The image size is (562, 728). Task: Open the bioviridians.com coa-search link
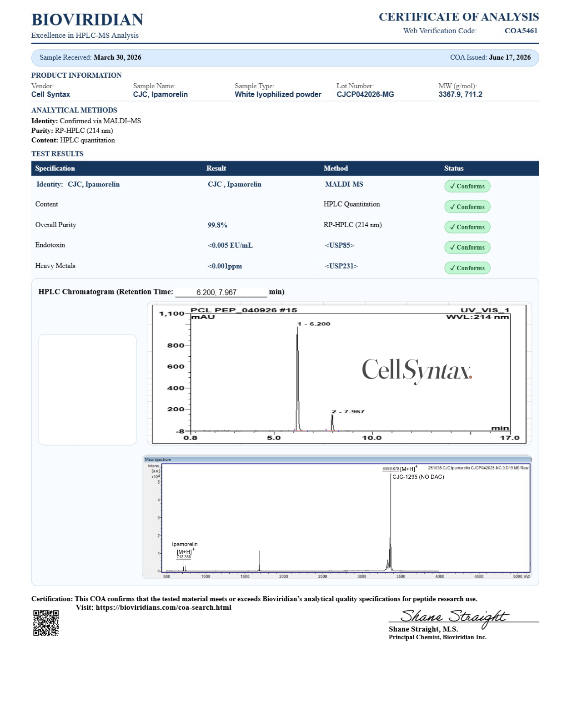pyautogui.click(x=163, y=607)
